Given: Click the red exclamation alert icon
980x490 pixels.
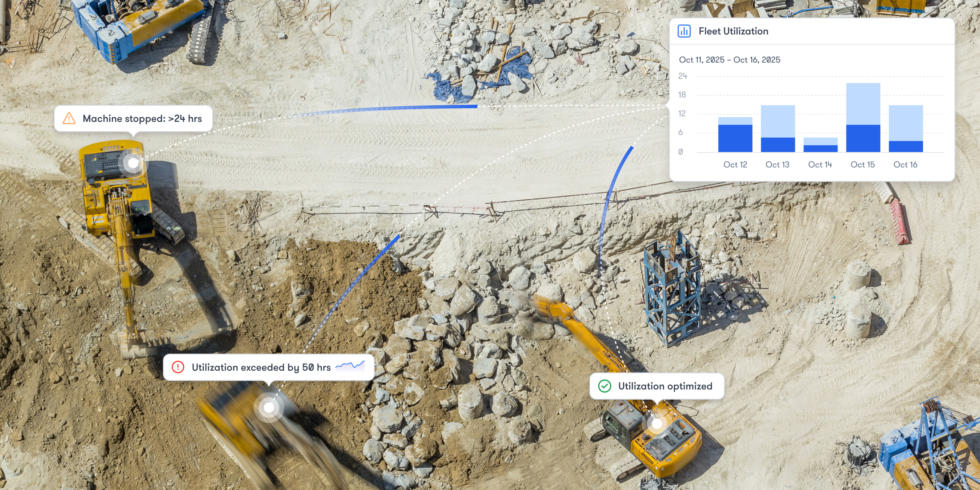Looking at the screenshot, I should point(178,367).
